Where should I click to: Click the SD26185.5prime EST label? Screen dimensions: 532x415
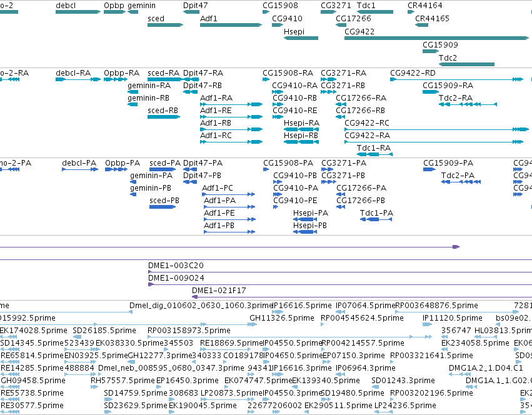104,331
